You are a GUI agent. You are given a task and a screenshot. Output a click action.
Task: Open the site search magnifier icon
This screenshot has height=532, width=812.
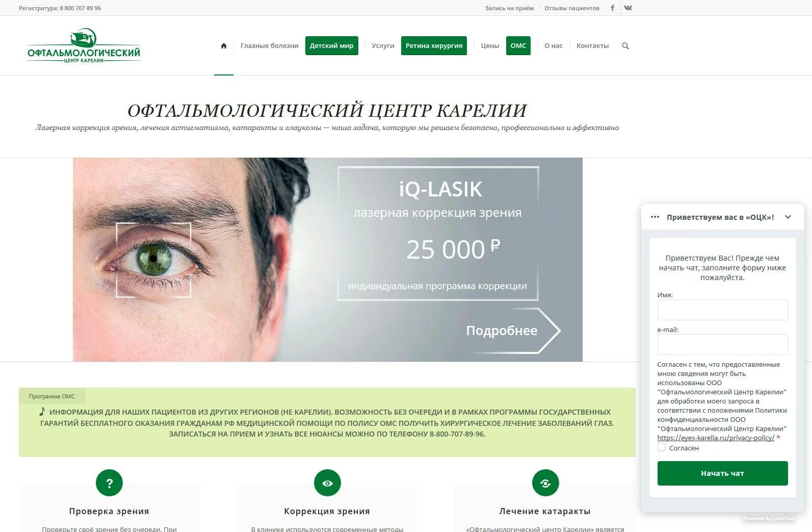pyautogui.click(x=625, y=46)
